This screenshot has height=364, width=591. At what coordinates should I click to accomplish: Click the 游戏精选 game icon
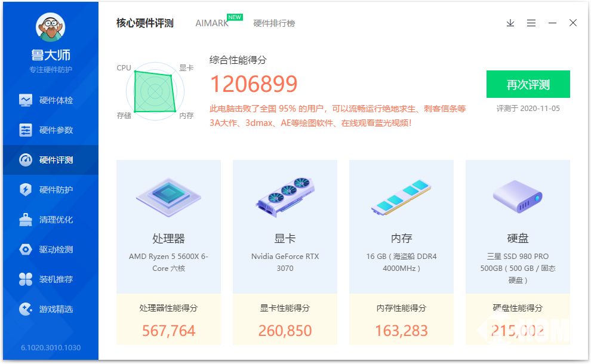pyautogui.click(x=26, y=309)
